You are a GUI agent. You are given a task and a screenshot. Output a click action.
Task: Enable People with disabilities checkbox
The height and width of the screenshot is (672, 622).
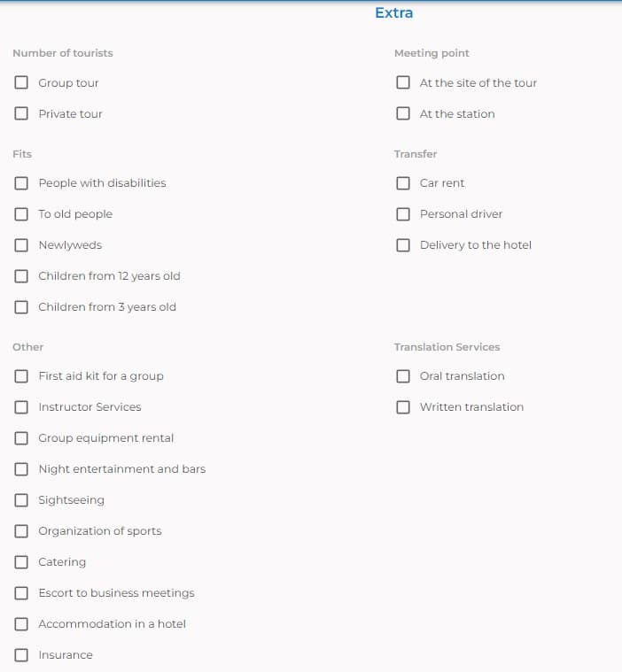click(21, 183)
